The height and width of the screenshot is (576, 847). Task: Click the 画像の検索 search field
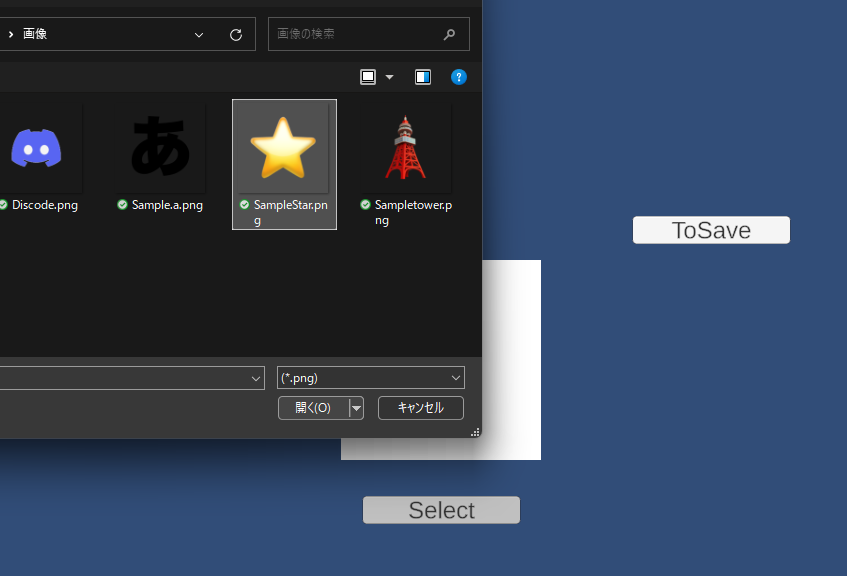coord(368,34)
